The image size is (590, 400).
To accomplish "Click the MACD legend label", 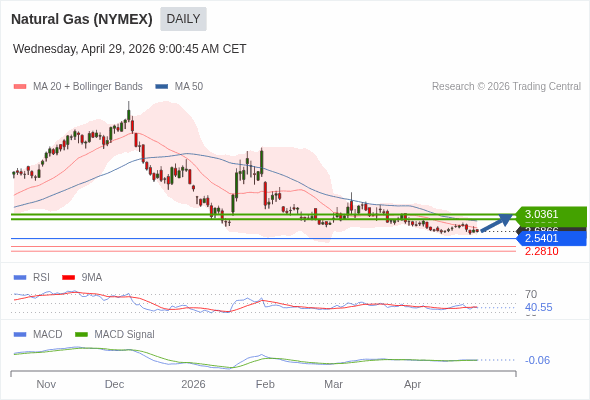I will pos(48,335).
